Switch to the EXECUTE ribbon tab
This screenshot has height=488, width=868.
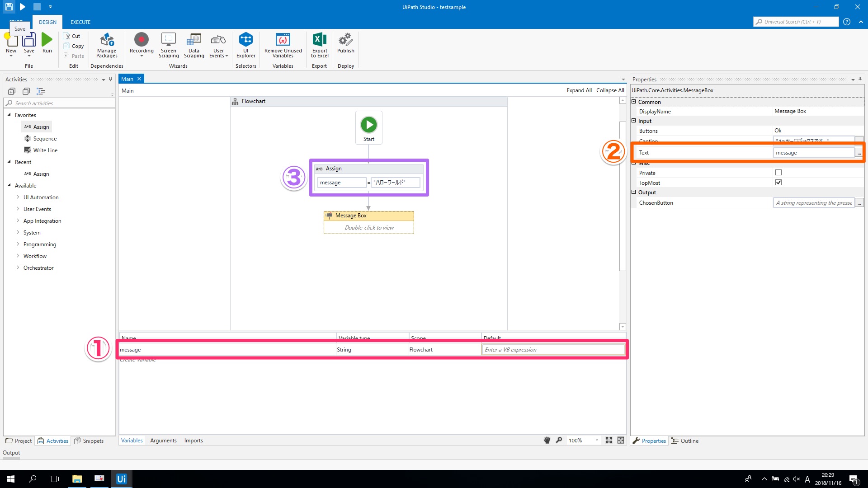pos(80,22)
